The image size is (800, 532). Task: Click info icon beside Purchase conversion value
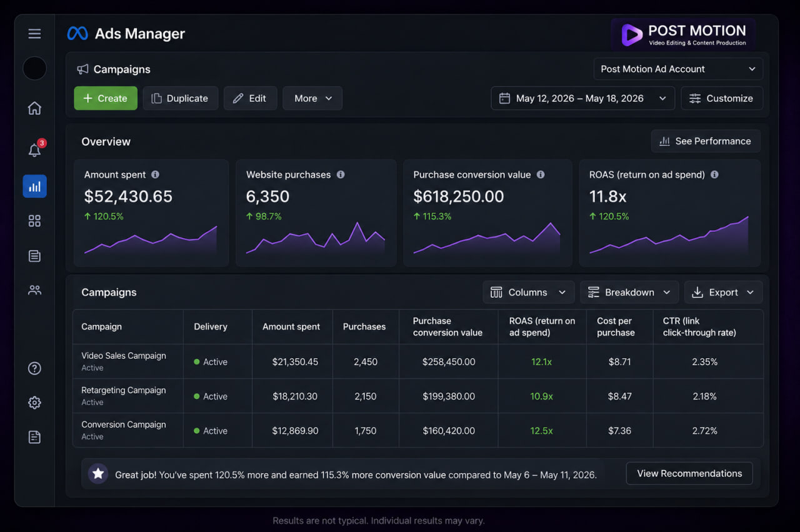[x=541, y=174]
